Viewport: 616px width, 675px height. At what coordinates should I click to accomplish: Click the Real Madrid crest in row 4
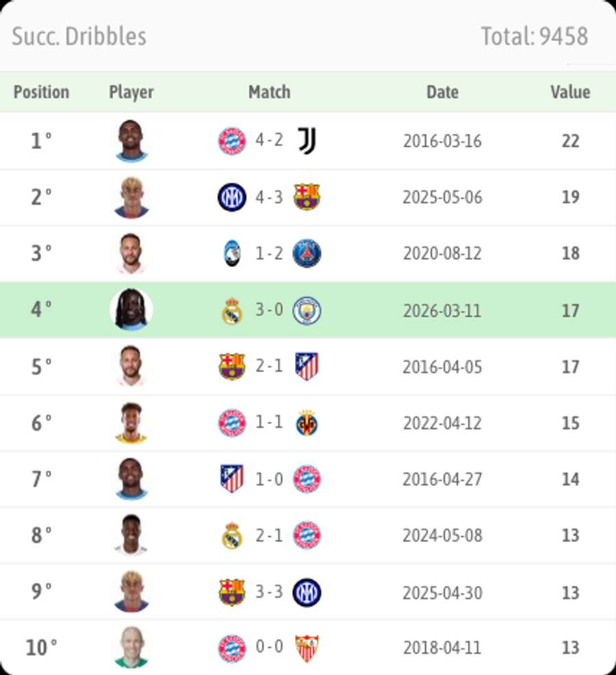pyautogui.click(x=231, y=310)
